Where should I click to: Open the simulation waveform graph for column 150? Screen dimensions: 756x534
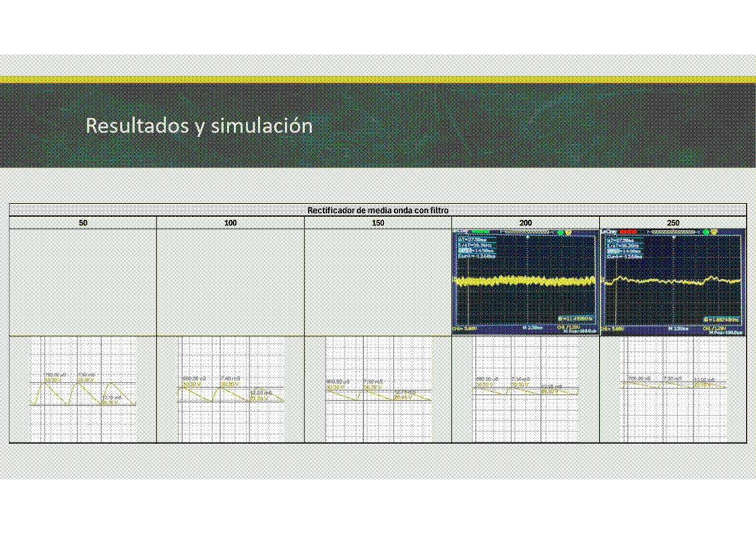pyautogui.click(x=378, y=390)
